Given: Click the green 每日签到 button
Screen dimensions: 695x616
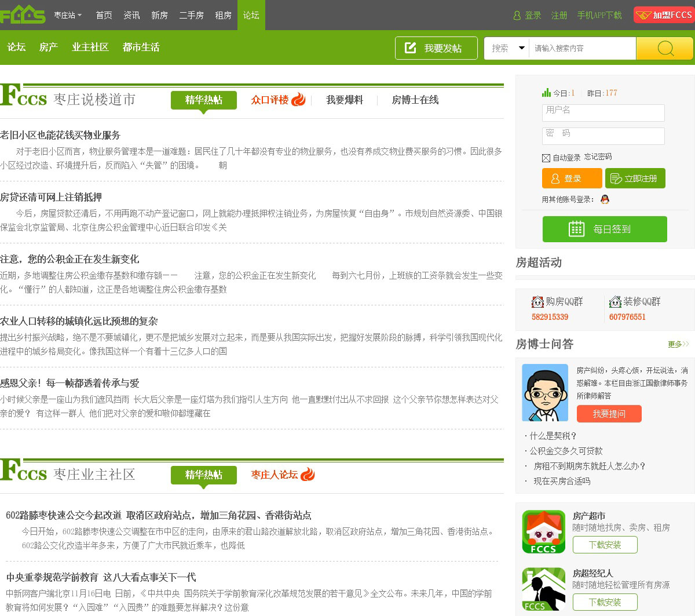Looking at the screenshot, I should (x=605, y=229).
